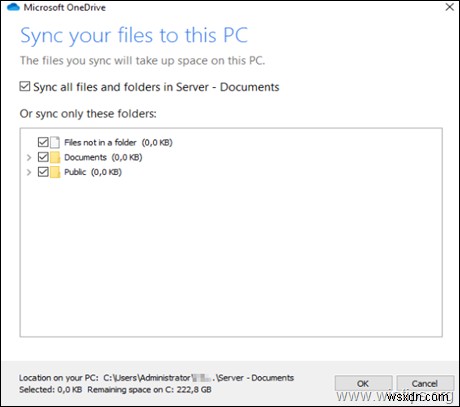
Task: Toggle the Public folder checkbox
Action: (43, 172)
